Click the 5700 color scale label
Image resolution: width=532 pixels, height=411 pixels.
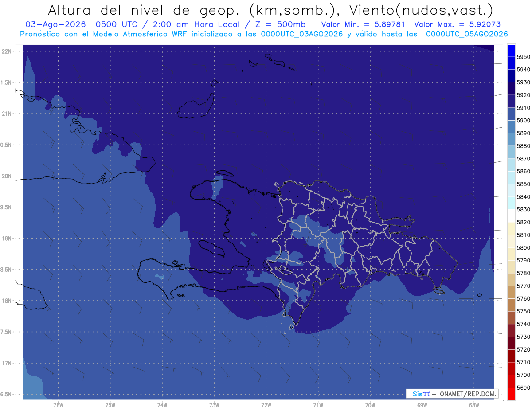[x=523, y=375]
